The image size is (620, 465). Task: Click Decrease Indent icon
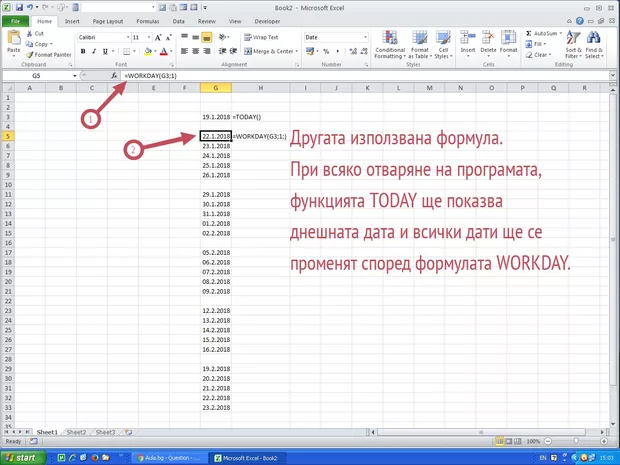point(223,51)
